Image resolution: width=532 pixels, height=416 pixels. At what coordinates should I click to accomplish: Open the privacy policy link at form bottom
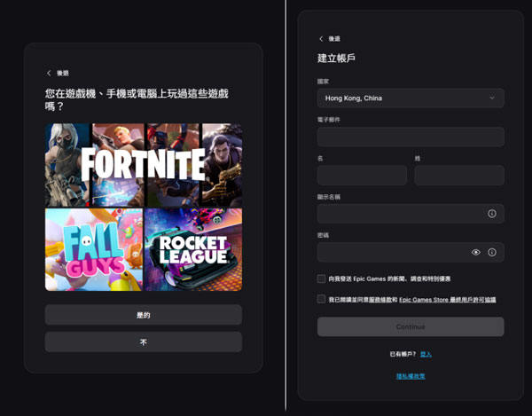coord(411,376)
